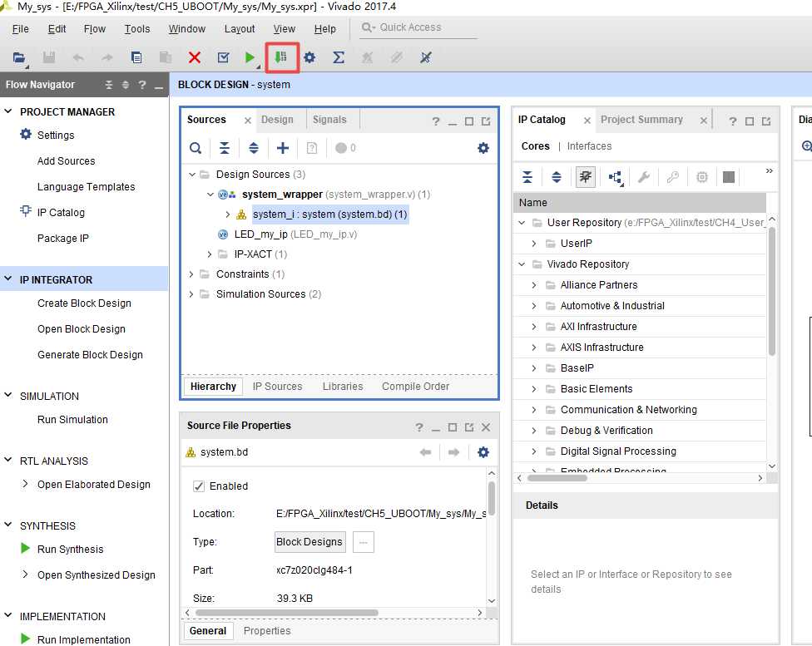Open Settings gear in main toolbar
The image size is (812, 646).
(309, 57)
